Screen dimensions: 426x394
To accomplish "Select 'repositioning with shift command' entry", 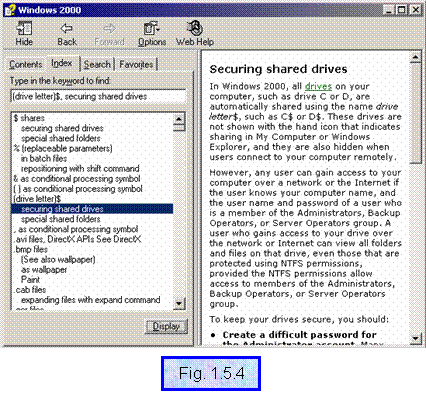I will coord(80,168).
